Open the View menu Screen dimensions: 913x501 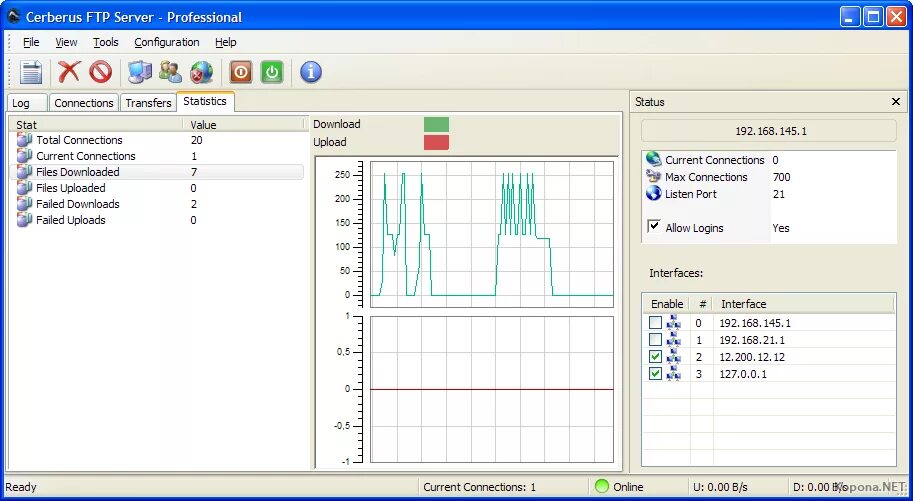[x=66, y=42]
